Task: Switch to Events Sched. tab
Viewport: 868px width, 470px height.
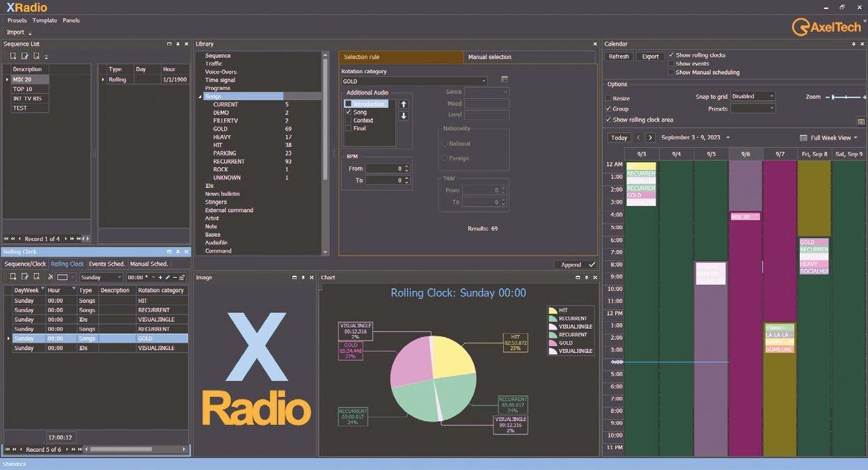Action: [107, 264]
